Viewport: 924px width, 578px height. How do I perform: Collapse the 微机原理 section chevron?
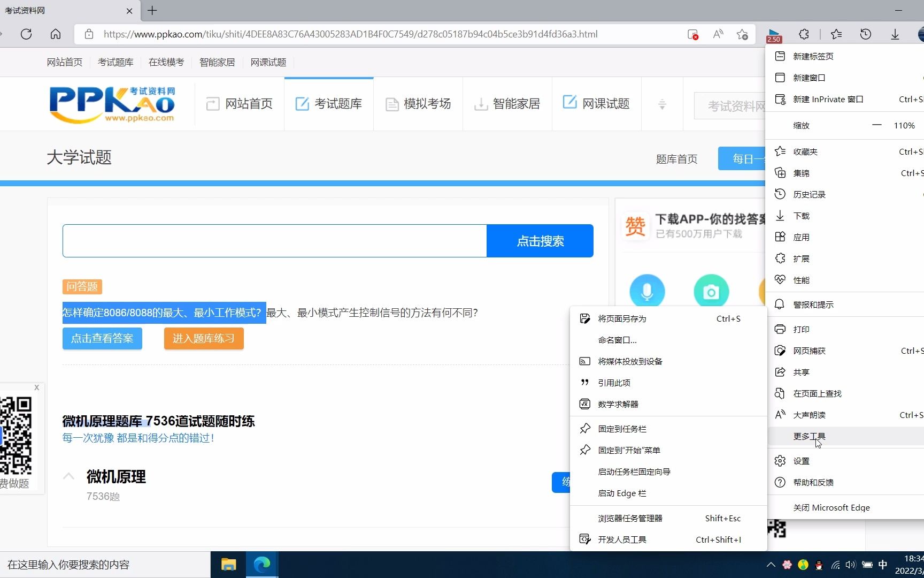(68, 476)
